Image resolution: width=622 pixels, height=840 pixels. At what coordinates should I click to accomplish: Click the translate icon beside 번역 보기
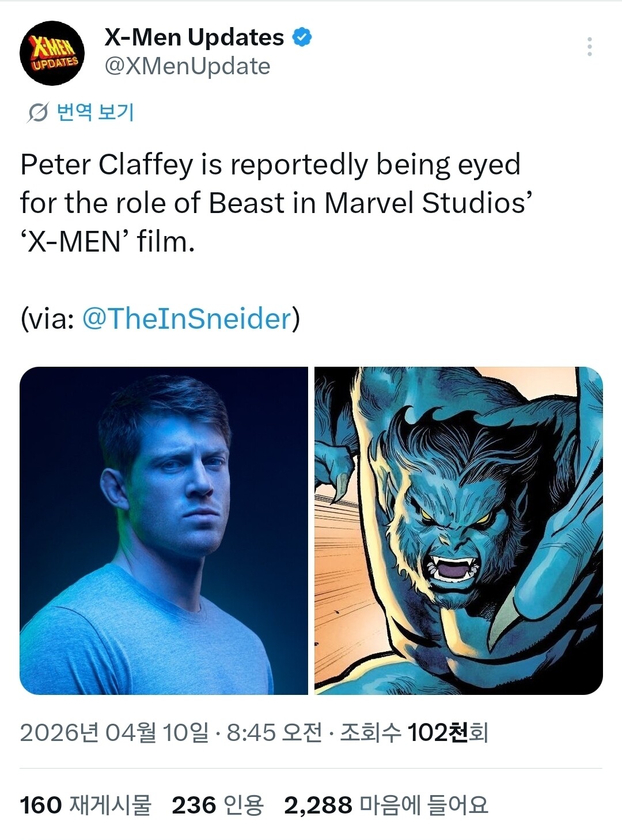pos(37,113)
